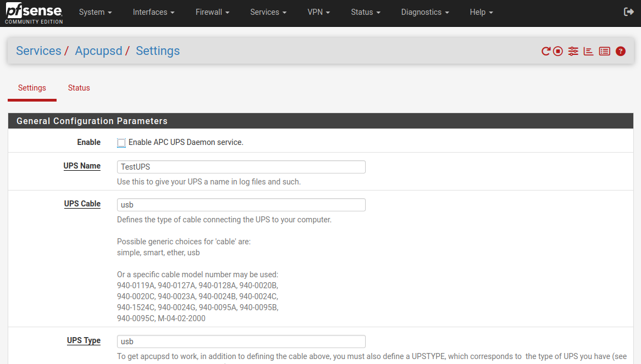
Task: Click the logout icon in navbar
Action: (x=628, y=12)
